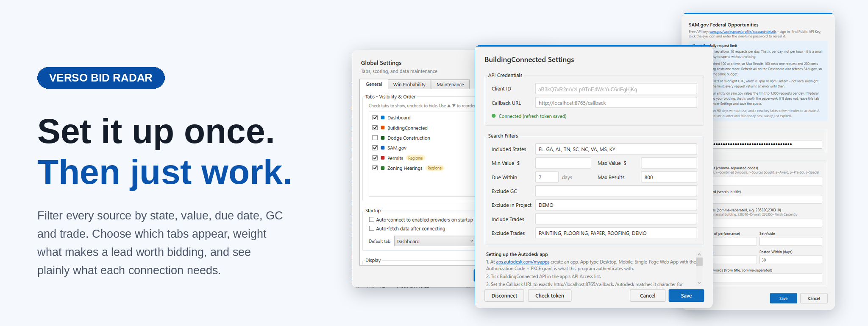Click the scroll down arrow in Autodesk setup instructions
868x326 pixels.
(x=699, y=283)
